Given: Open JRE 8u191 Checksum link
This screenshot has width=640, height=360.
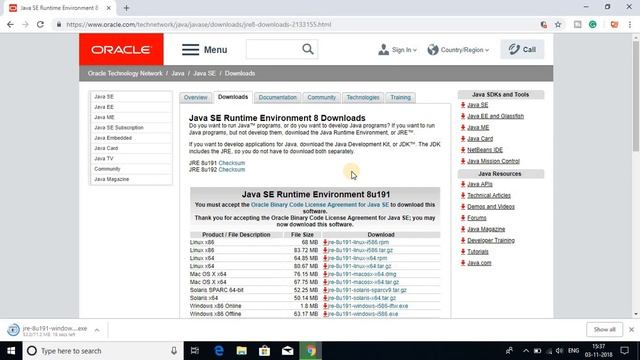Looking at the screenshot, I should point(231,163).
